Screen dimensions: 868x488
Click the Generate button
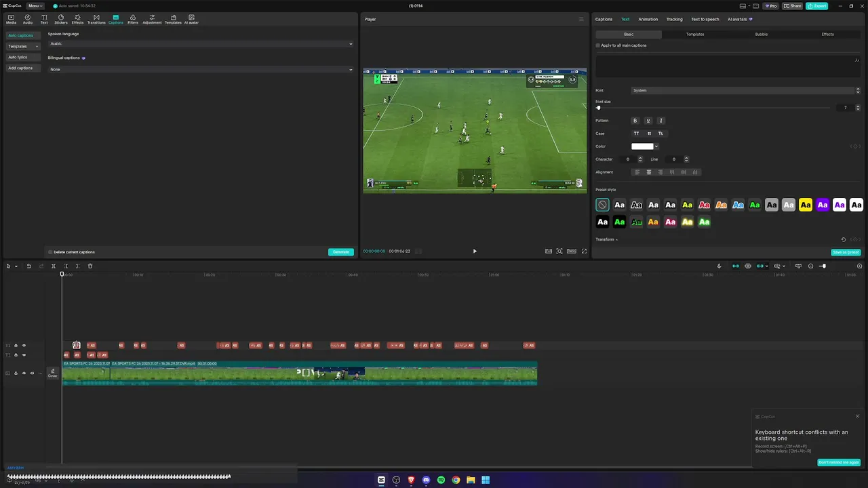pos(341,252)
